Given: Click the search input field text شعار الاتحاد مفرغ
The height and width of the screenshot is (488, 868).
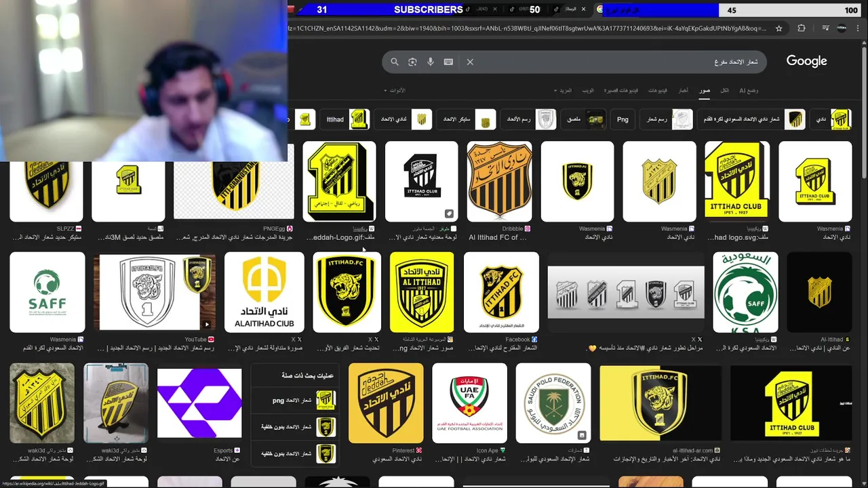Looking at the screenshot, I should point(736,62).
